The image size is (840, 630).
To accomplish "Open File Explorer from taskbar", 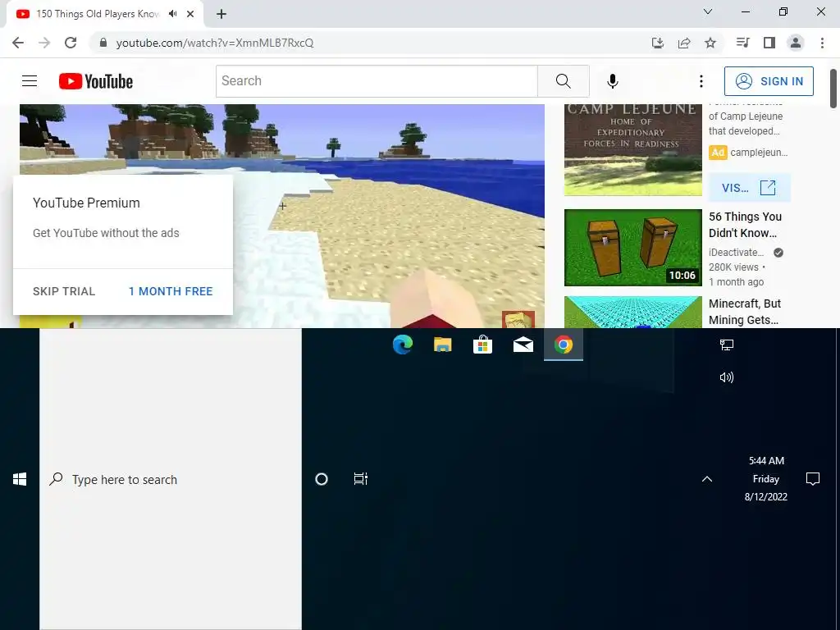I will point(442,345).
